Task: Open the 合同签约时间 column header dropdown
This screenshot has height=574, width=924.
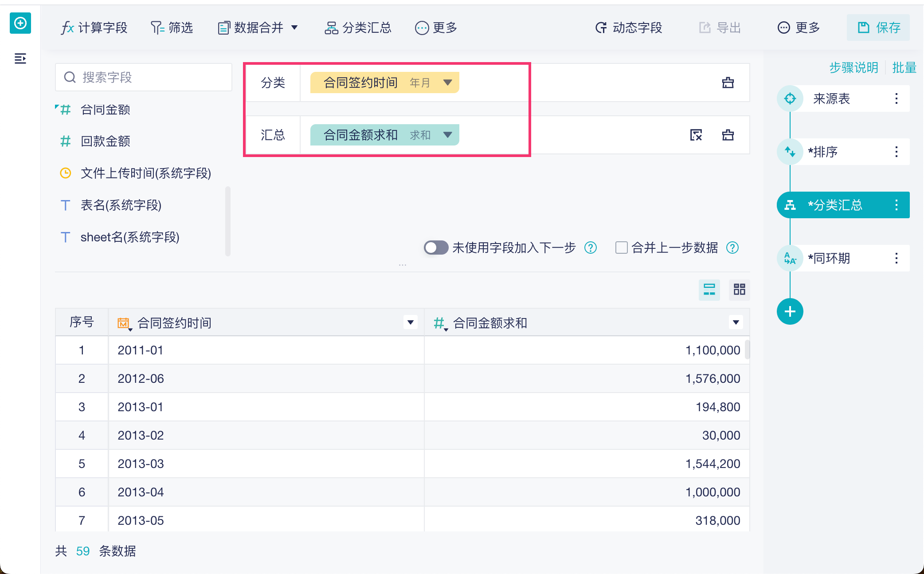Action: click(x=411, y=322)
